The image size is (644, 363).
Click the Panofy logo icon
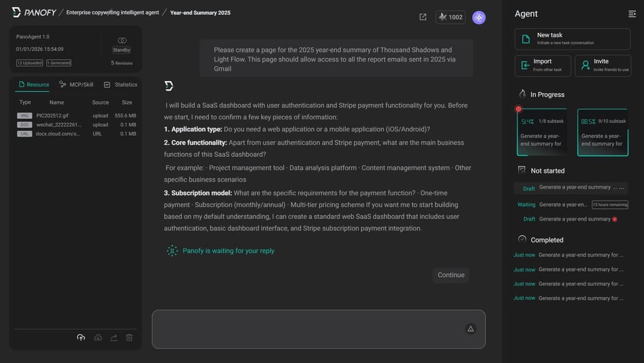tap(16, 11)
